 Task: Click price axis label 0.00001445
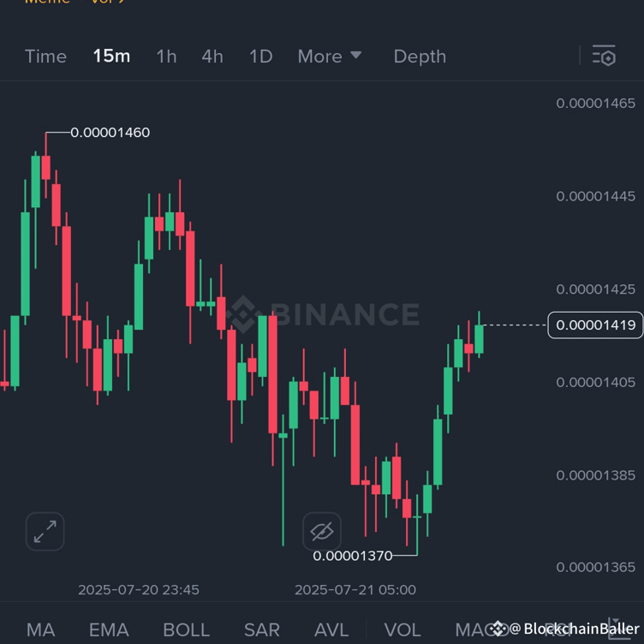click(x=595, y=196)
